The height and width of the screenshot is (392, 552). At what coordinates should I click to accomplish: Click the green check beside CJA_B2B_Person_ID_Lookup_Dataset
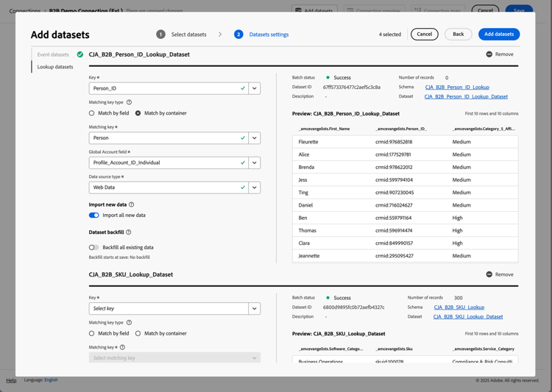80,54
